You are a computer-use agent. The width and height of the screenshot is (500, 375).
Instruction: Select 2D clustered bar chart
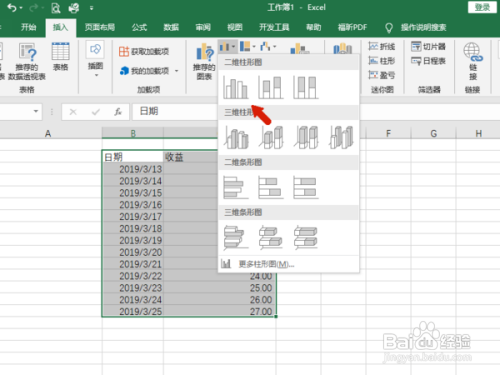[x=236, y=187]
